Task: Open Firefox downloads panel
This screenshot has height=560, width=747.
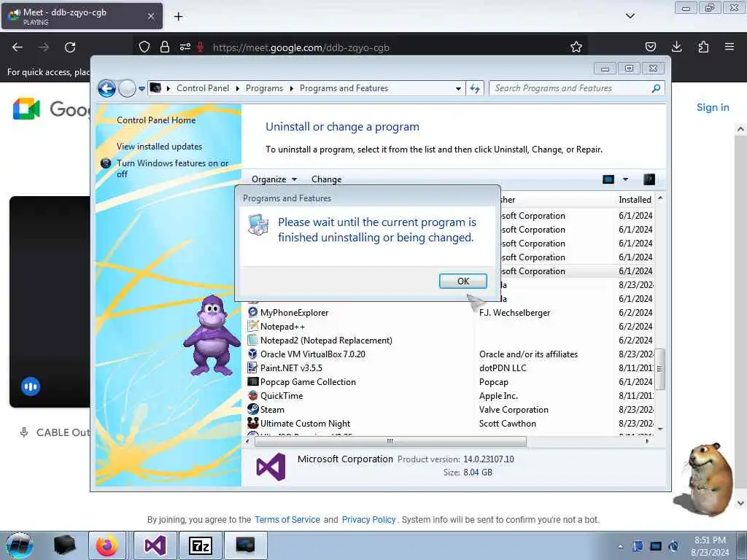Action: point(676,47)
